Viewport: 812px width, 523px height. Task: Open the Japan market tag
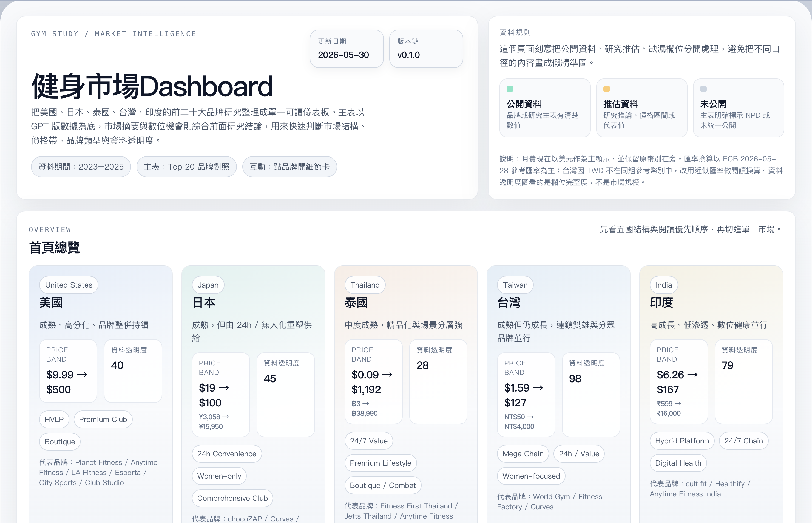(x=208, y=285)
